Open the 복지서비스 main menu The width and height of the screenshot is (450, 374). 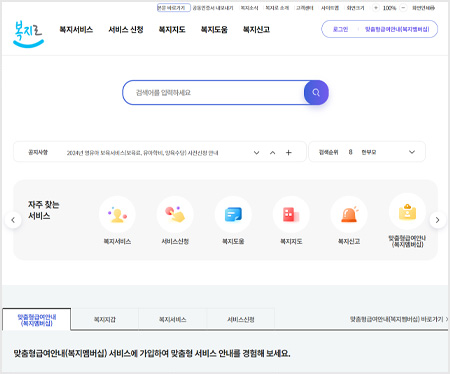[x=76, y=29]
